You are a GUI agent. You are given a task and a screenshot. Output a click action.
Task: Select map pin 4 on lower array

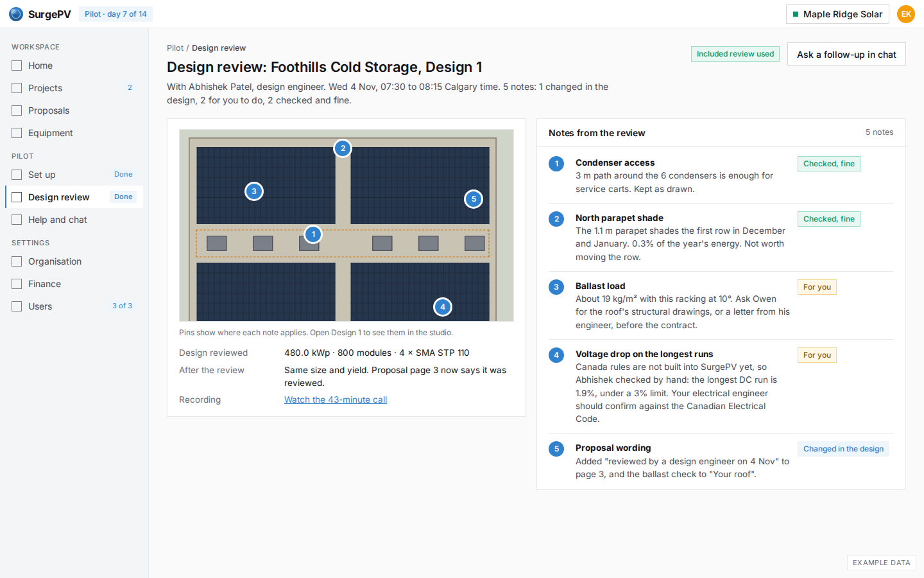pyautogui.click(x=443, y=307)
